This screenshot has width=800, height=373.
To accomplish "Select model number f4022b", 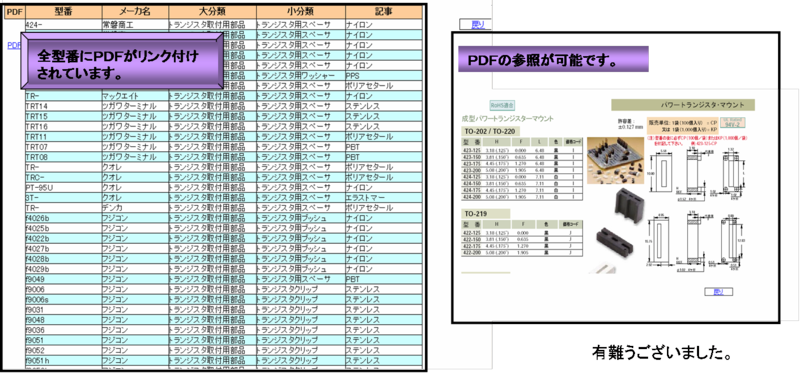I will 63,239.
